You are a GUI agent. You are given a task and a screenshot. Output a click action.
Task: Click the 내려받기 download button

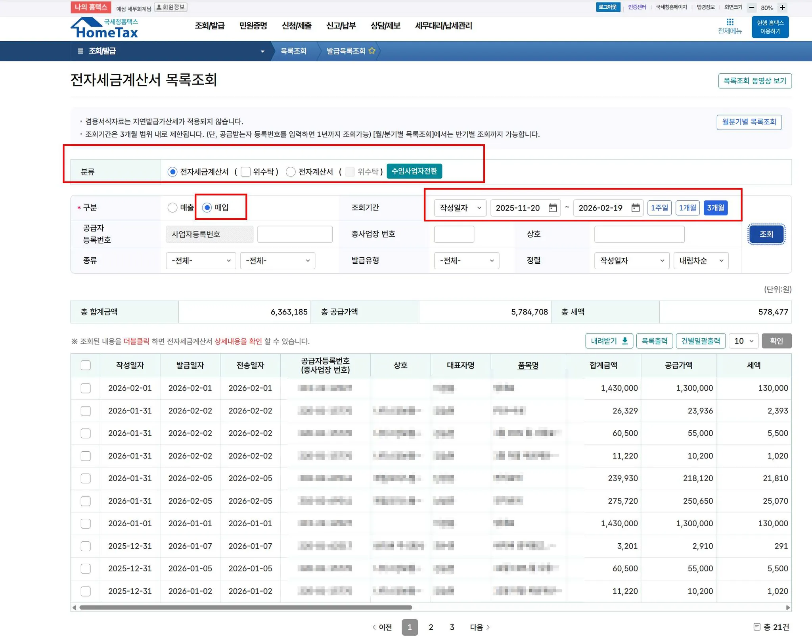pos(609,341)
